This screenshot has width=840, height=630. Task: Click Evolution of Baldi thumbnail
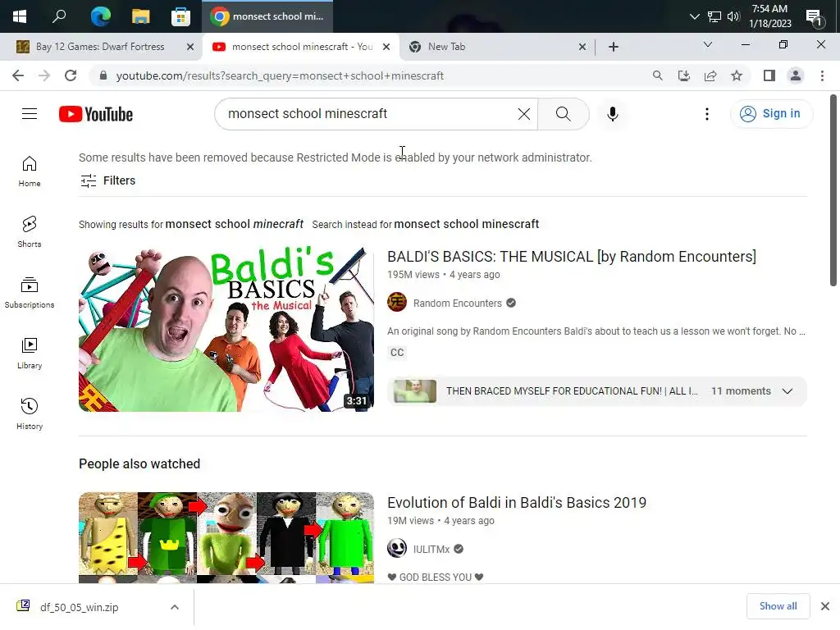(226, 537)
